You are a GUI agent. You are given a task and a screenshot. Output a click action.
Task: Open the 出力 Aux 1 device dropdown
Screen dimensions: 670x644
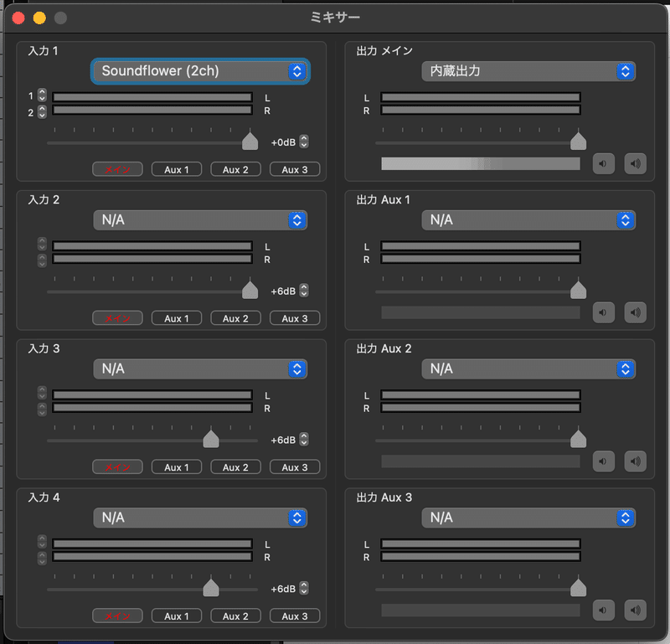pyautogui.click(x=528, y=220)
